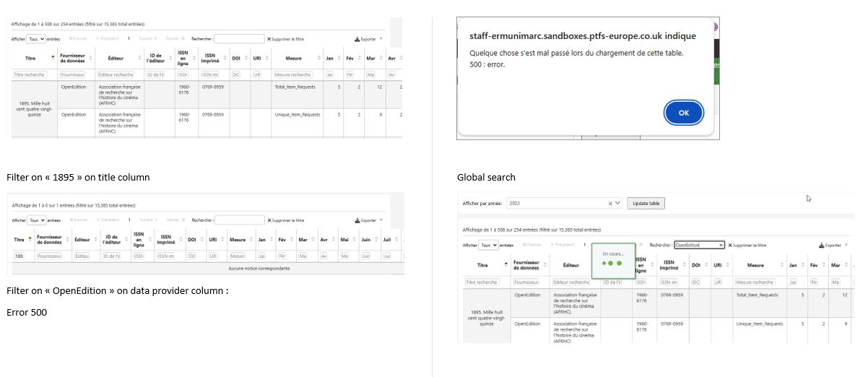Click the Juin column filter input

coord(365,256)
